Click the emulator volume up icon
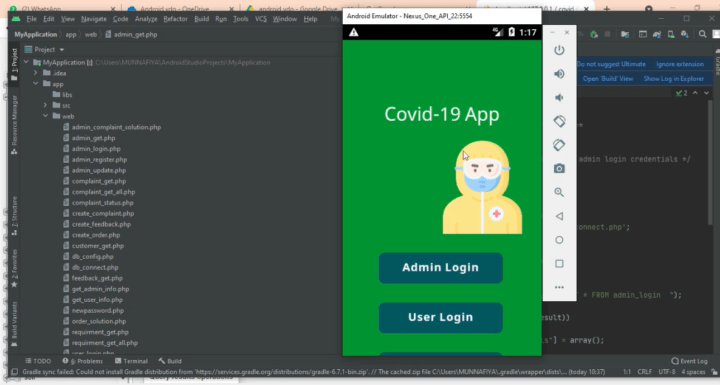The image size is (720, 385). point(559,74)
